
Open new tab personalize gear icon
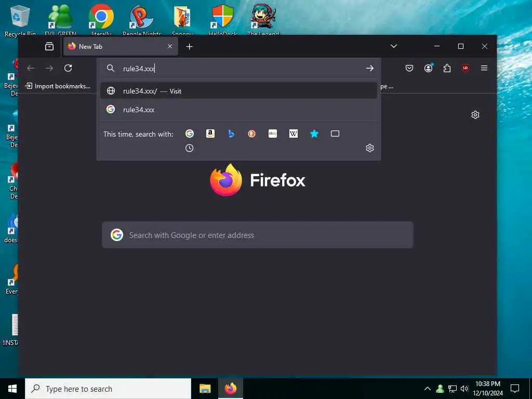pyautogui.click(x=475, y=115)
